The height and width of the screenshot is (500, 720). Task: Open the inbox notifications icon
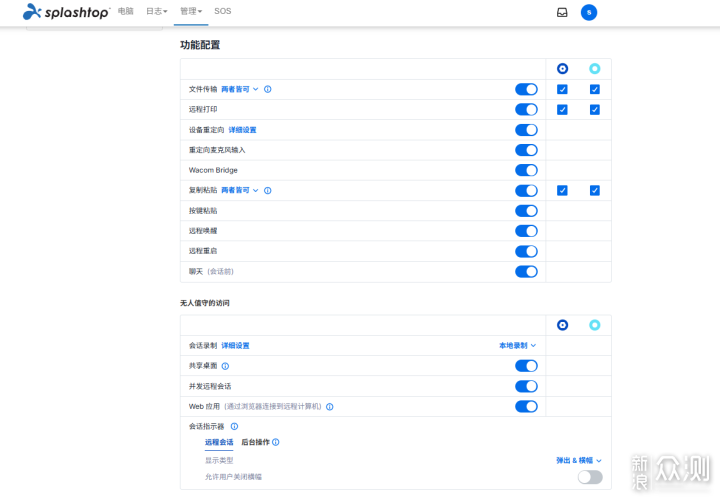562,12
